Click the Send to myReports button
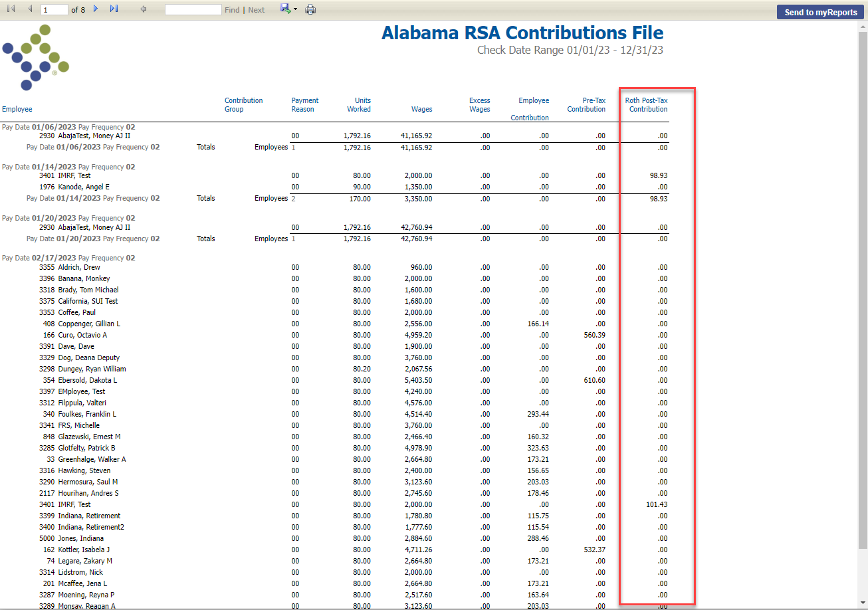 point(821,12)
